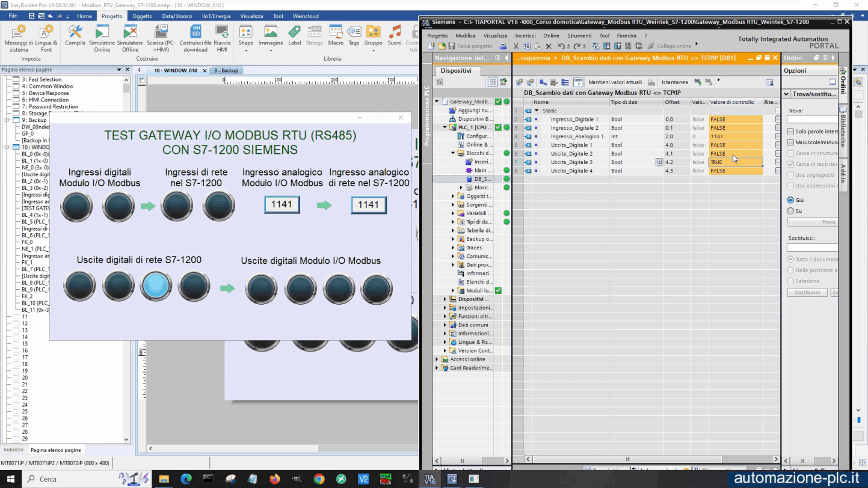The height and width of the screenshot is (488, 868).
Task: Click Costruisci file download icon
Action: pos(195,38)
